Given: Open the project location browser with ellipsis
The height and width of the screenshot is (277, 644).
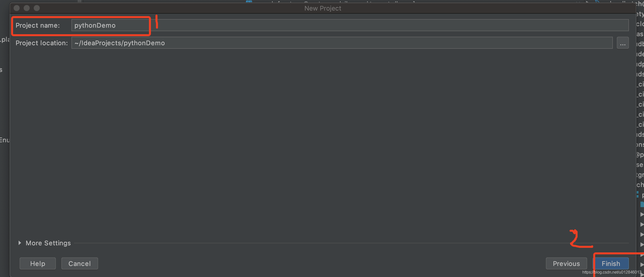Looking at the screenshot, I should point(623,43).
